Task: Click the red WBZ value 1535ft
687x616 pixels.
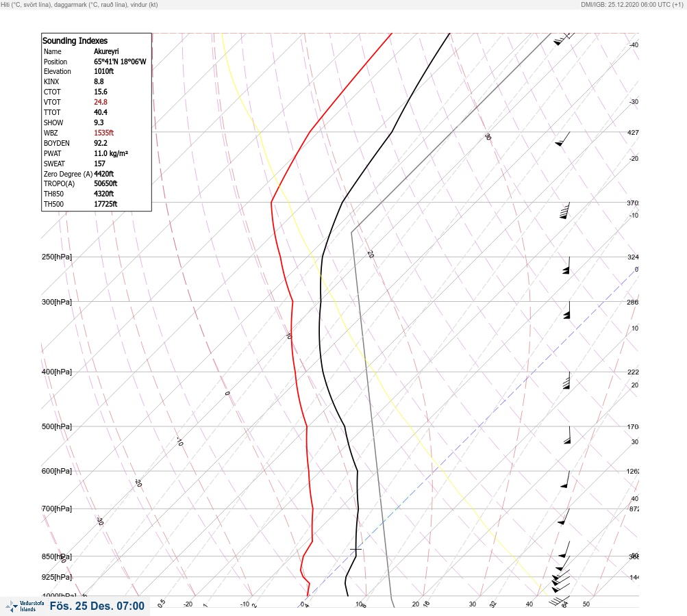Action: coord(104,133)
